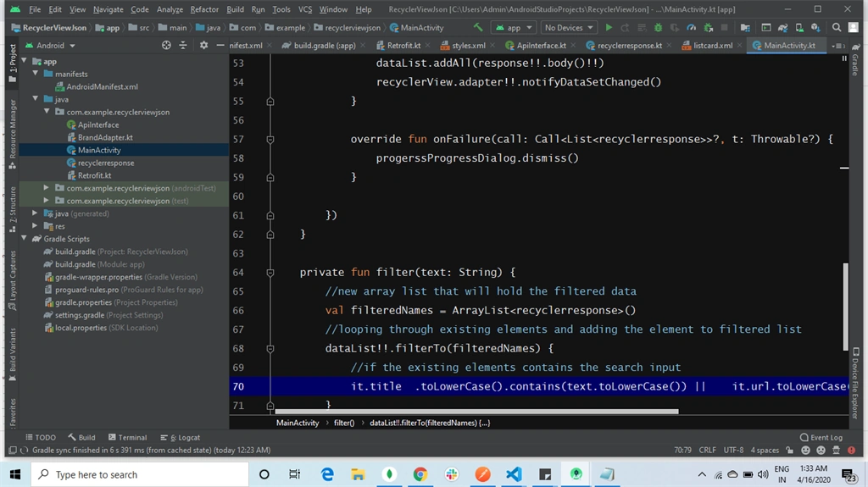Sync project with Gradle files icon

pos(782,27)
